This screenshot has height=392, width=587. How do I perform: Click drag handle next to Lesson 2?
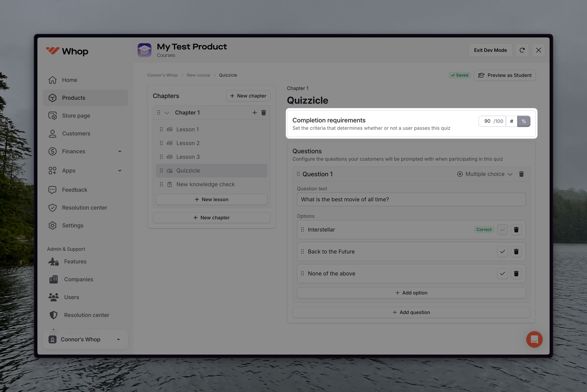click(x=161, y=143)
